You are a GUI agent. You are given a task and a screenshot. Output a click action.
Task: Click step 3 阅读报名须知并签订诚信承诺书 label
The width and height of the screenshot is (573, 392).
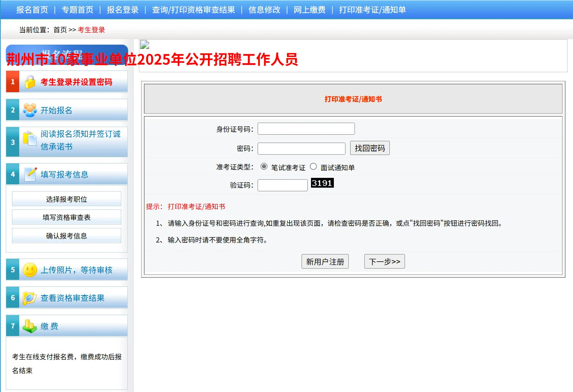(x=81, y=140)
